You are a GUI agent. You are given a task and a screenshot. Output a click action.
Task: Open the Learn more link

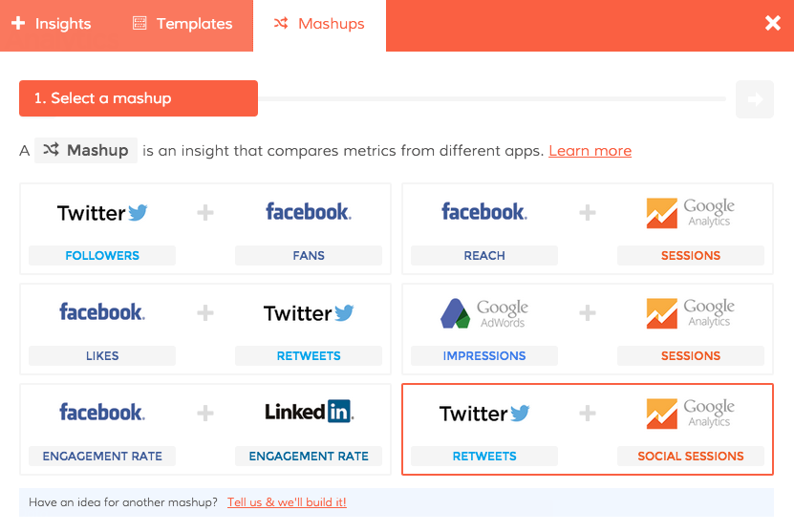tap(590, 151)
